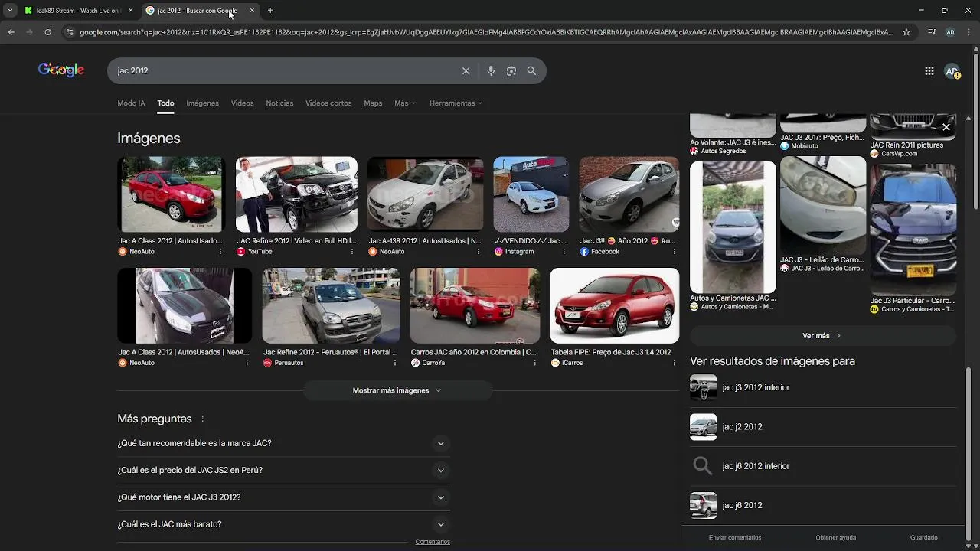Open jac j6 2012 suggestion
The height and width of the screenshot is (551, 980).
[823, 505]
